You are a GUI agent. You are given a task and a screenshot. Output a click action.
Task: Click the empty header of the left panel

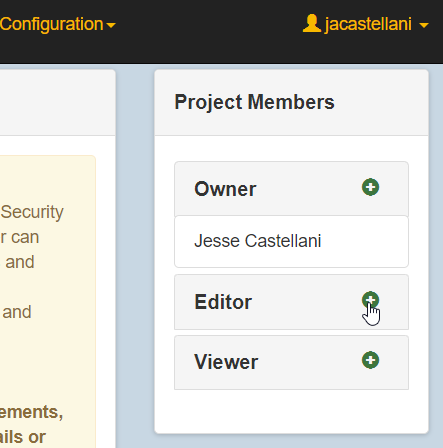[57, 102]
